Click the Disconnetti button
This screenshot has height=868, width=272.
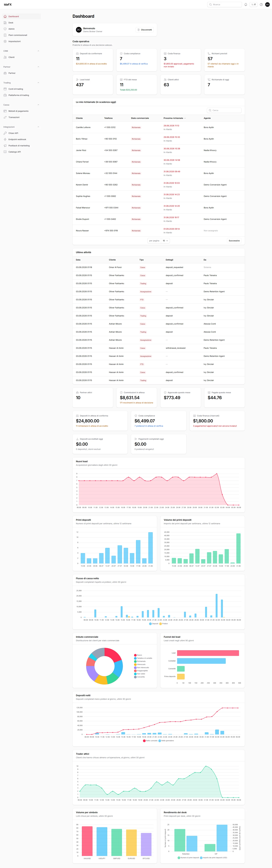point(145,30)
